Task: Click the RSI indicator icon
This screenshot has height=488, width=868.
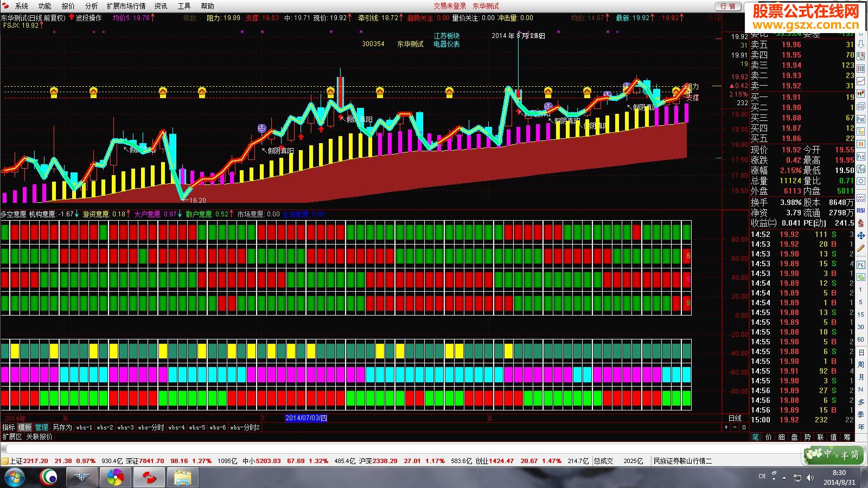Action: 861,210
